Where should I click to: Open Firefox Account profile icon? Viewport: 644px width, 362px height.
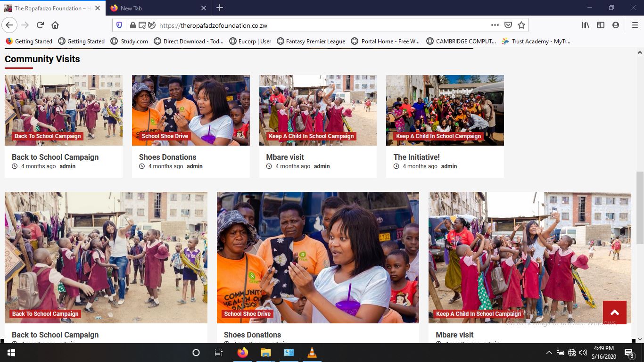pyautogui.click(x=615, y=25)
